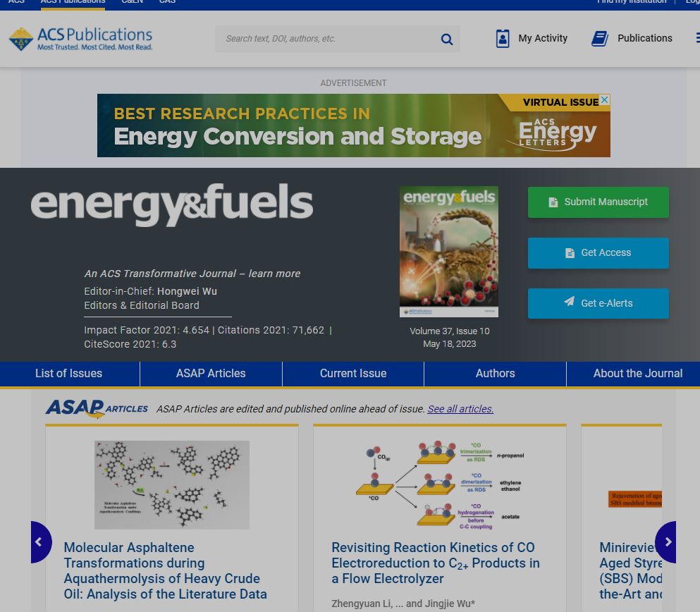
Task: Switch to the Current Issue tab
Action: click(352, 374)
